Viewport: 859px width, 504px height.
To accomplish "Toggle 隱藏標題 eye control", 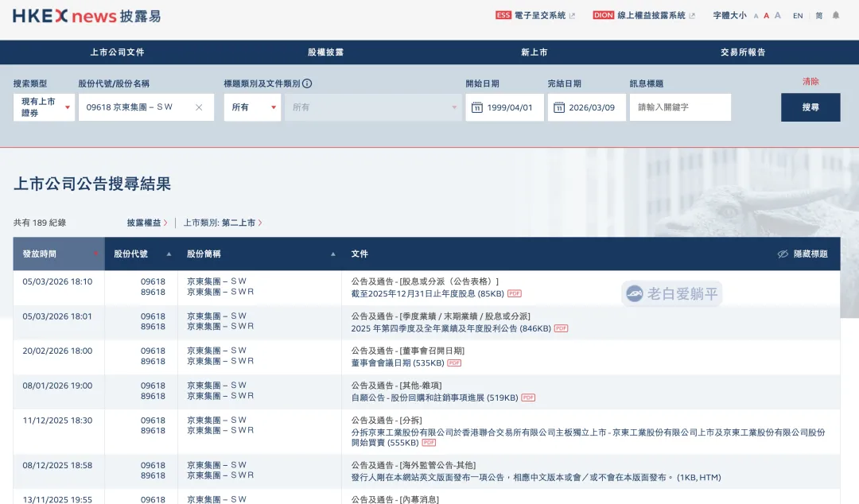I will click(803, 254).
